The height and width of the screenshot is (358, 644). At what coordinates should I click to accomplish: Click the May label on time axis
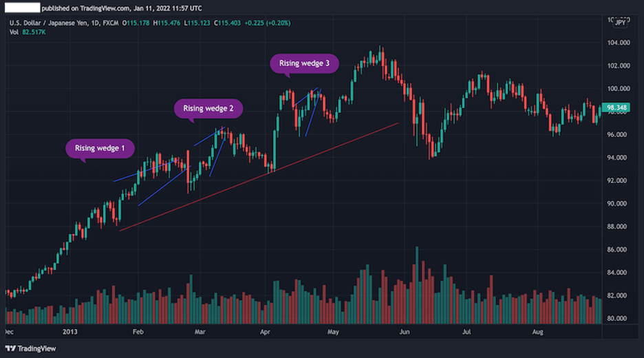pyautogui.click(x=333, y=332)
